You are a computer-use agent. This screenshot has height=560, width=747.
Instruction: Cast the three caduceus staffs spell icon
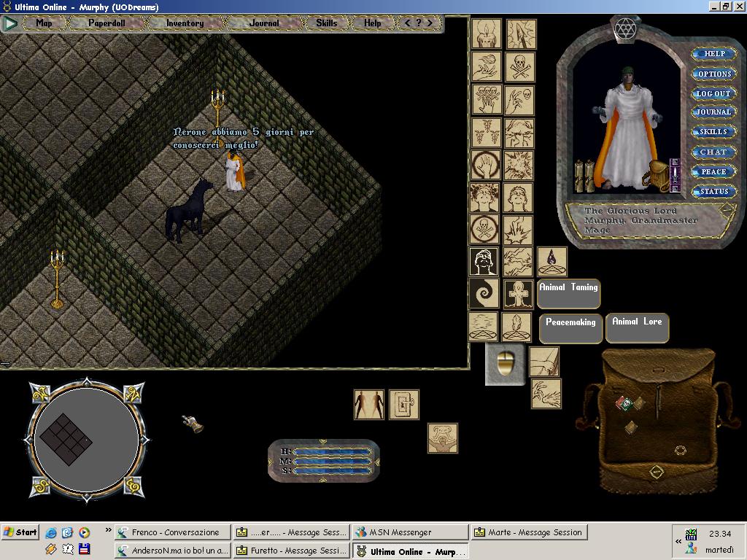coord(486,133)
